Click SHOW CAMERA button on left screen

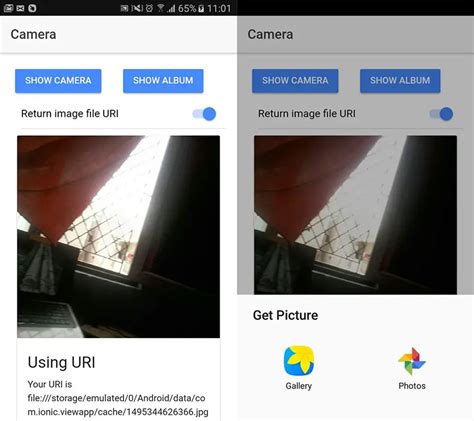pyautogui.click(x=58, y=81)
